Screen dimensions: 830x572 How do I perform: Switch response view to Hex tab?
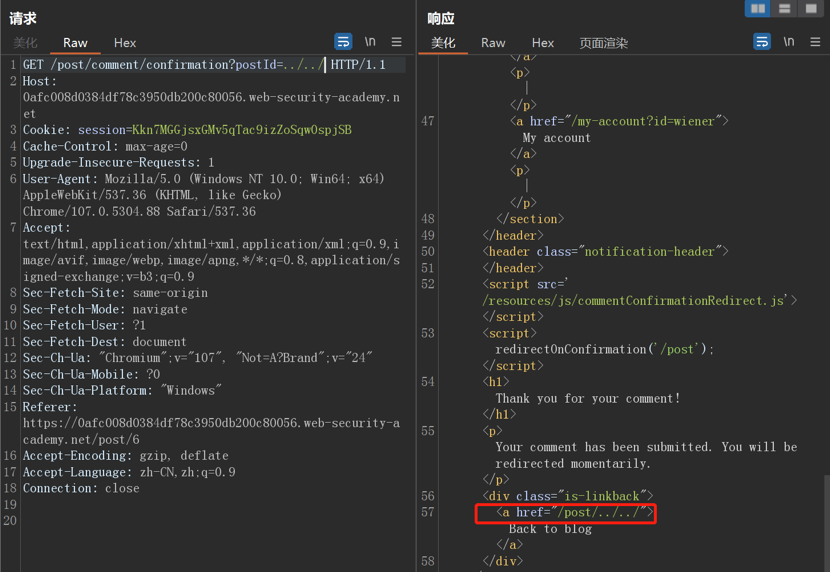tap(543, 43)
